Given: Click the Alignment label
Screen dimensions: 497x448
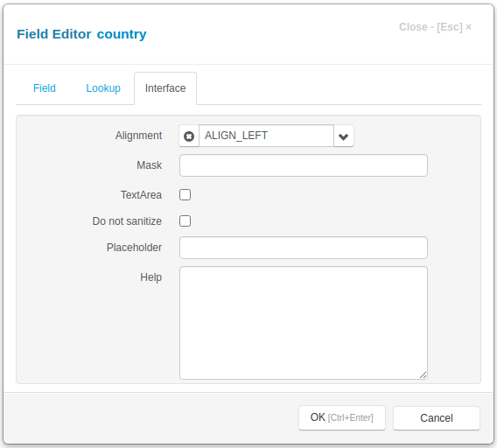Looking at the screenshot, I should 138,136.
